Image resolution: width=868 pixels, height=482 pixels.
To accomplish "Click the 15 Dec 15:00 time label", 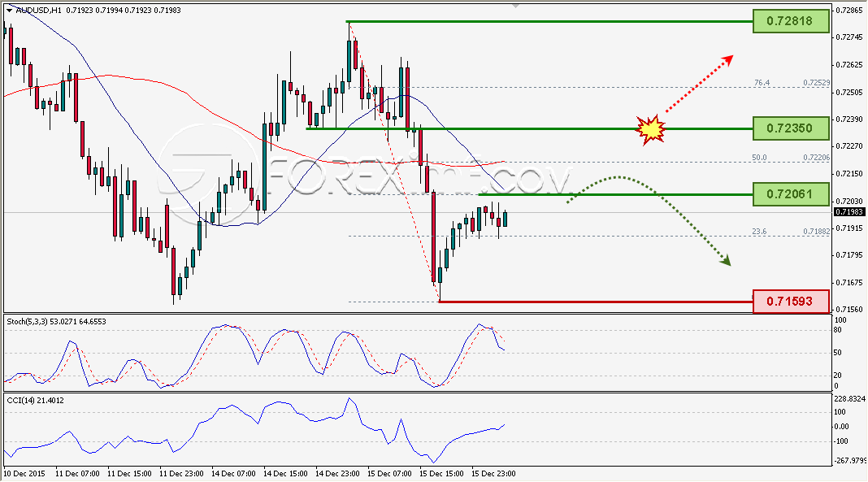I will (x=441, y=474).
